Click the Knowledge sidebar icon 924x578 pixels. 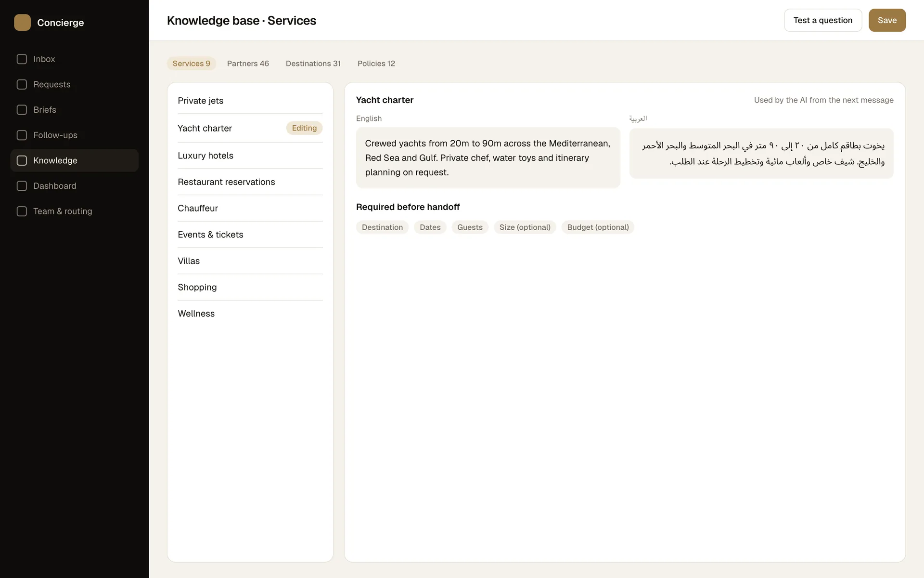pyautogui.click(x=22, y=160)
